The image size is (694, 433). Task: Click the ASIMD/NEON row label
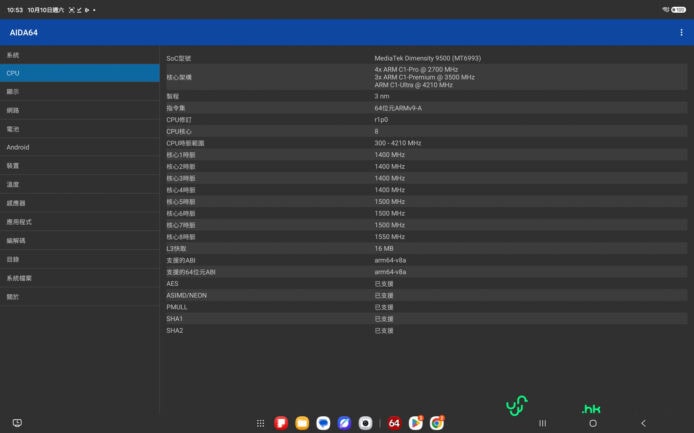click(x=186, y=295)
